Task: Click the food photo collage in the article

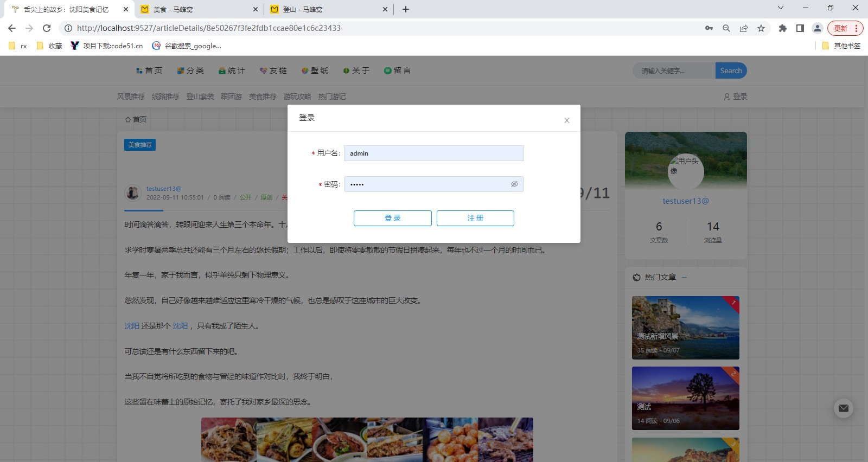Action: (367, 440)
